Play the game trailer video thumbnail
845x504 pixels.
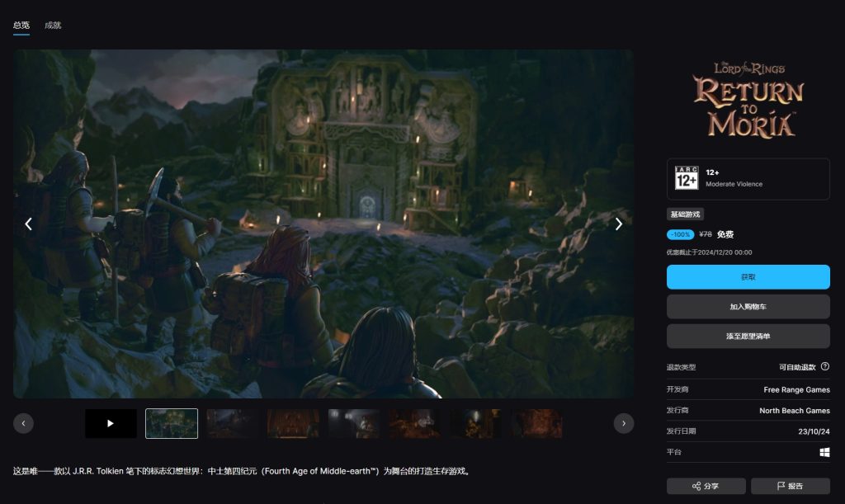[x=111, y=423]
